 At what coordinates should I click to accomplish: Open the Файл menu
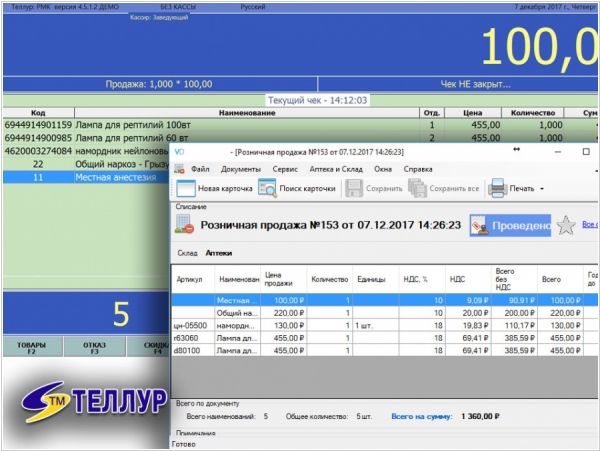point(200,169)
